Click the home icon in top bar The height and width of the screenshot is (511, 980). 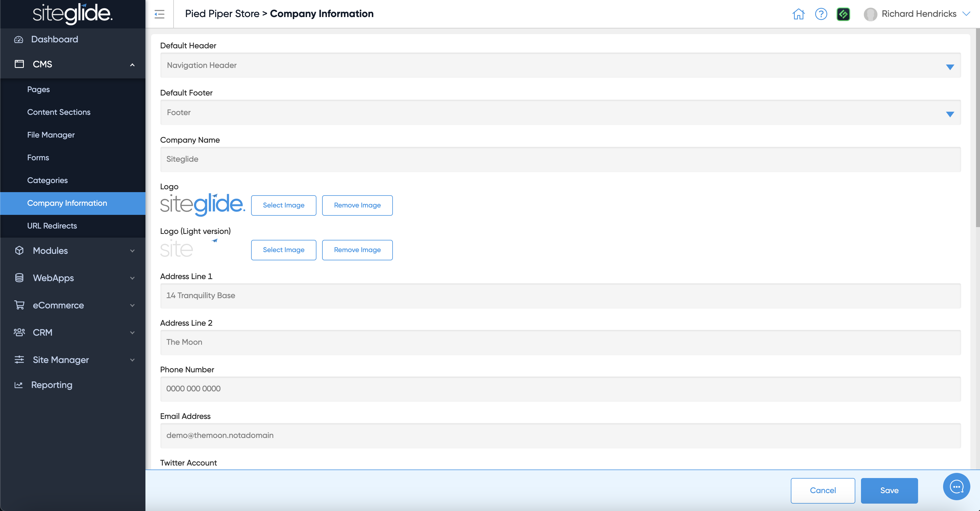click(x=798, y=14)
